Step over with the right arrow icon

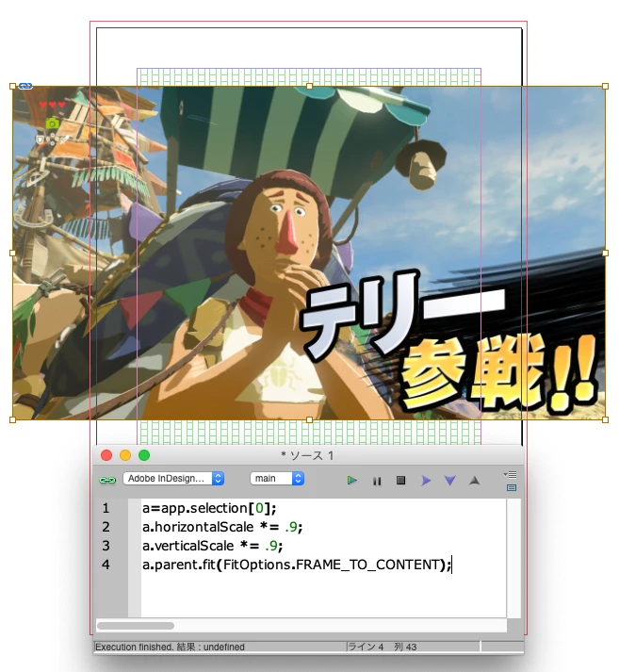(x=426, y=481)
